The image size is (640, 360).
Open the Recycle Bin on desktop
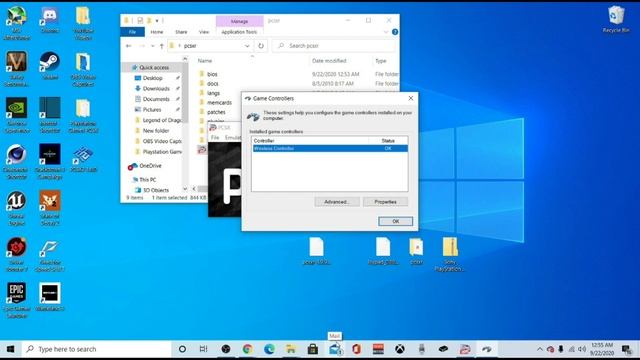click(x=616, y=20)
